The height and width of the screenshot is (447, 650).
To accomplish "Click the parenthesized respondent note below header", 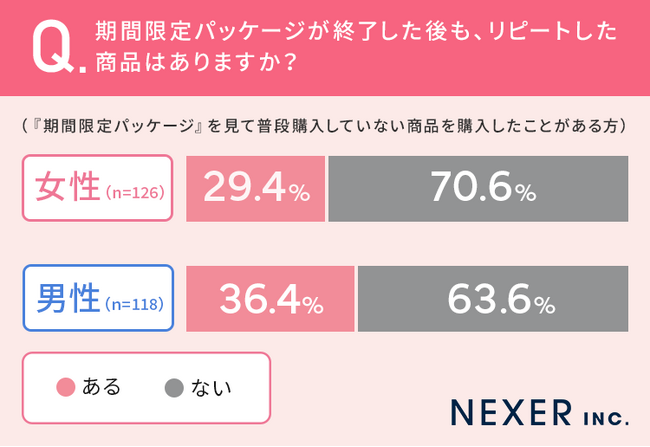I will click(x=323, y=127).
